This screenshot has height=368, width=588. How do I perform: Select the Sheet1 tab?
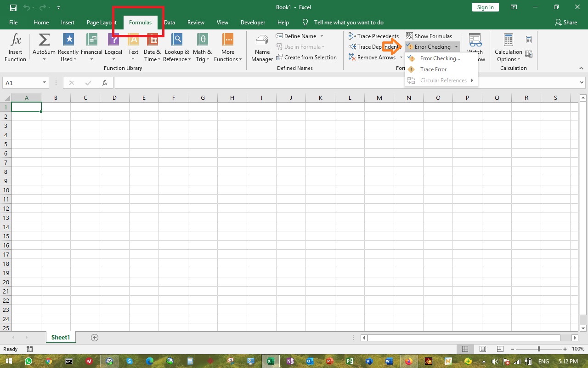coord(61,338)
